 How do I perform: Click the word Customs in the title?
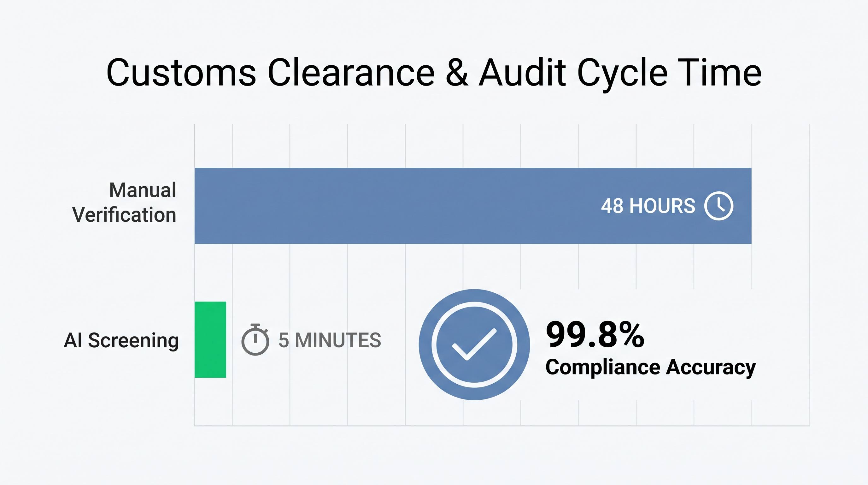coord(181,73)
